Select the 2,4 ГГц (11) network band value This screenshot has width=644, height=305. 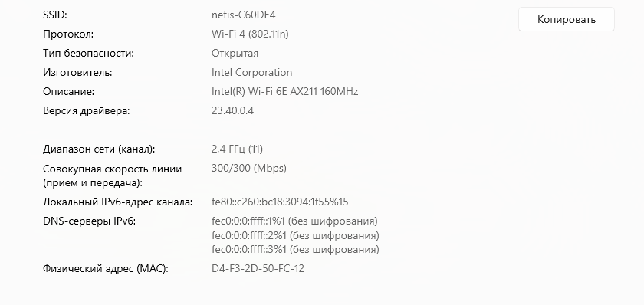(237, 149)
